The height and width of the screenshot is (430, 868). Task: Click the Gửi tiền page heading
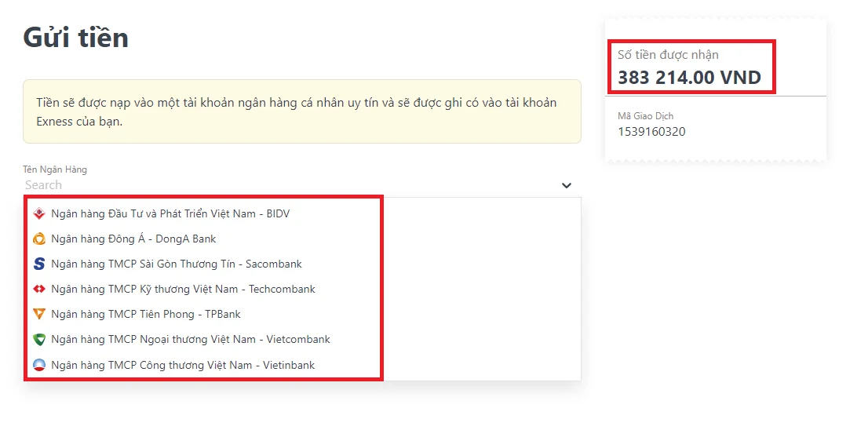(x=76, y=38)
